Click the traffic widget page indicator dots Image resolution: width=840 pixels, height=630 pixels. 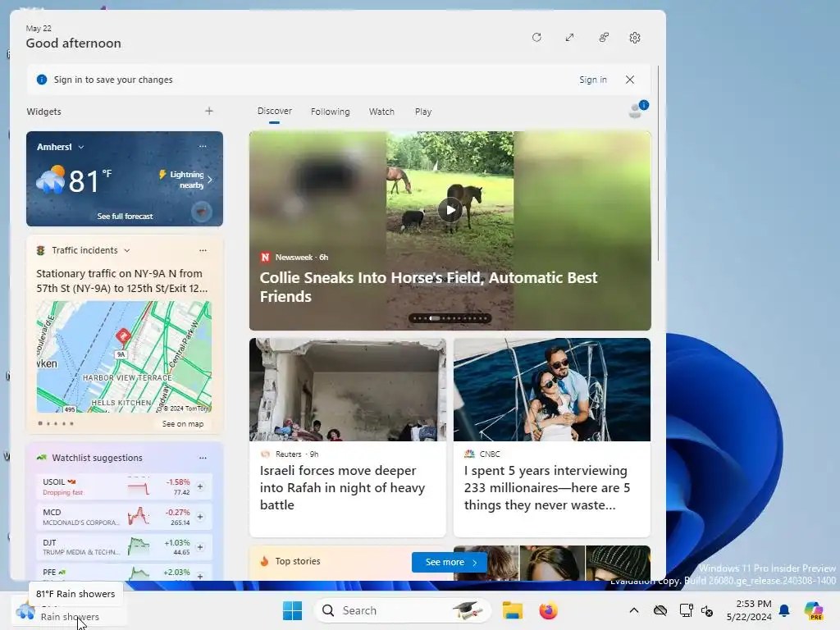pos(56,423)
